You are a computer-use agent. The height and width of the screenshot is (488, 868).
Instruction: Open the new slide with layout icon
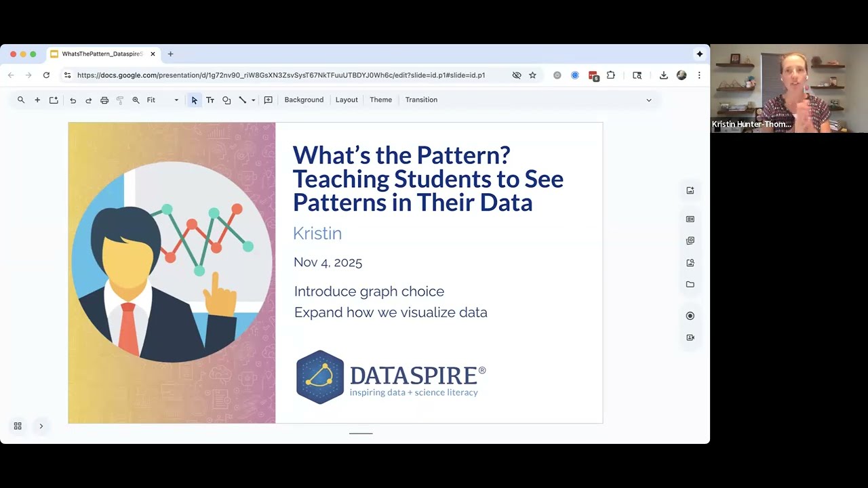click(x=54, y=100)
